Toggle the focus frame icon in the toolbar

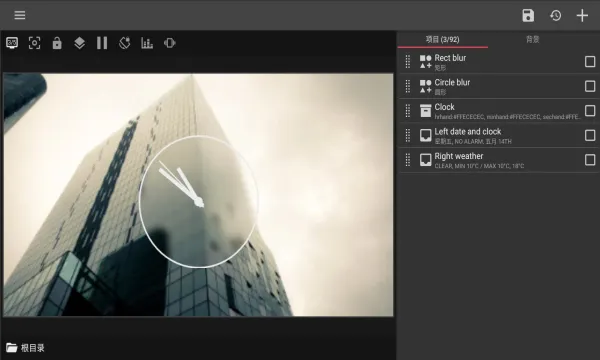[x=34, y=43]
